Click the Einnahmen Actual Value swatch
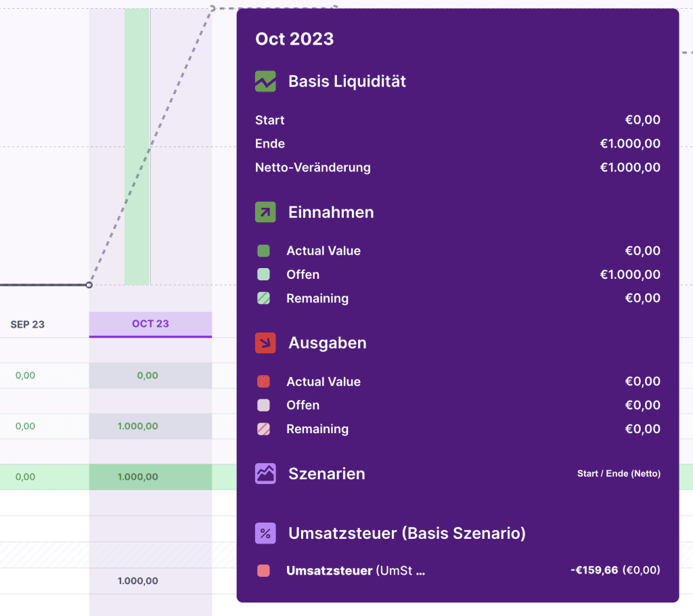Screen dimensions: 693x616 [x=264, y=251]
